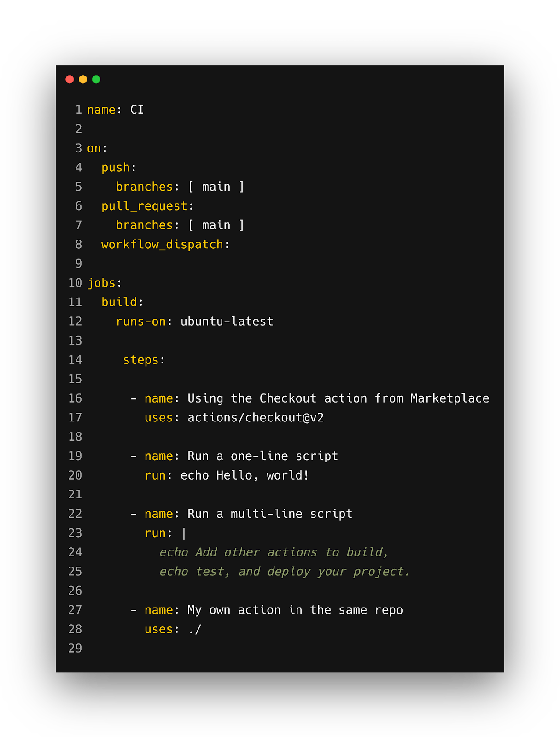Place cursor on the 'workflow_dispatch' key

coord(162,245)
